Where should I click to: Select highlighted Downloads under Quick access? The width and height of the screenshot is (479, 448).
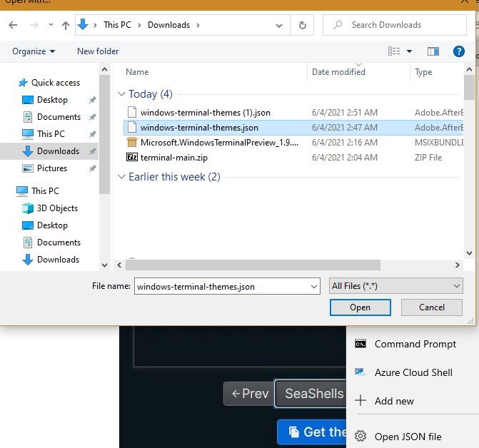[x=58, y=151]
